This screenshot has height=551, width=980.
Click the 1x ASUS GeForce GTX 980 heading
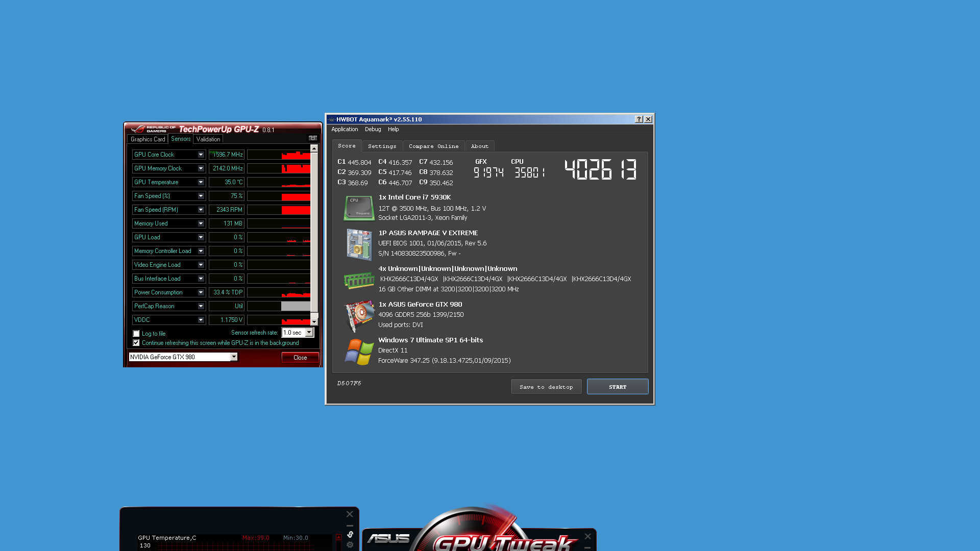click(420, 305)
